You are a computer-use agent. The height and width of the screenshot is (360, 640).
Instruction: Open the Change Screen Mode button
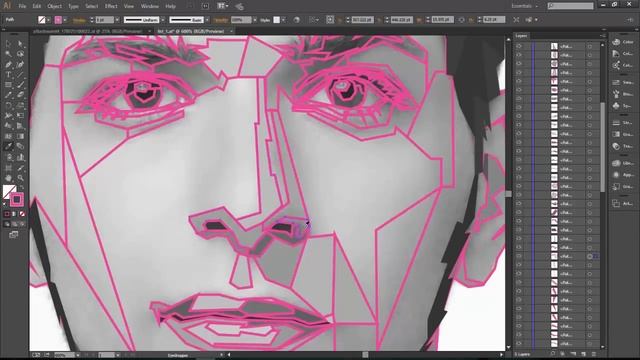(13, 235)
